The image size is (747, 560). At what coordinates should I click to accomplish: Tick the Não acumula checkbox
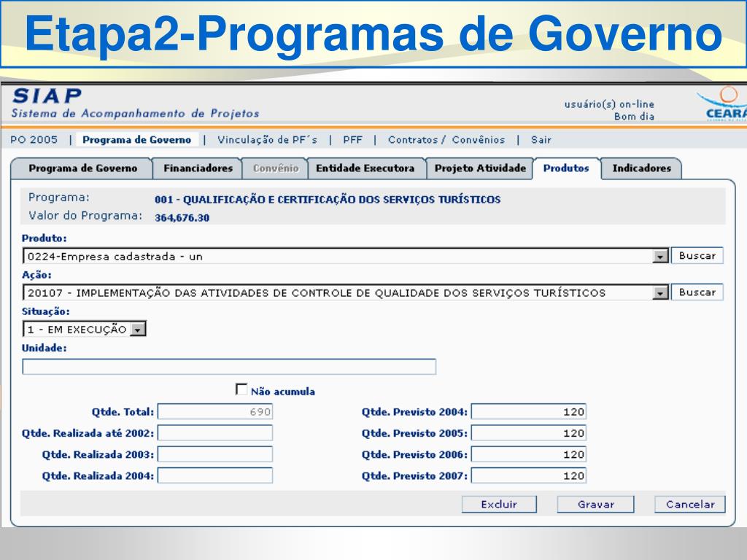[x=241, y=389]
